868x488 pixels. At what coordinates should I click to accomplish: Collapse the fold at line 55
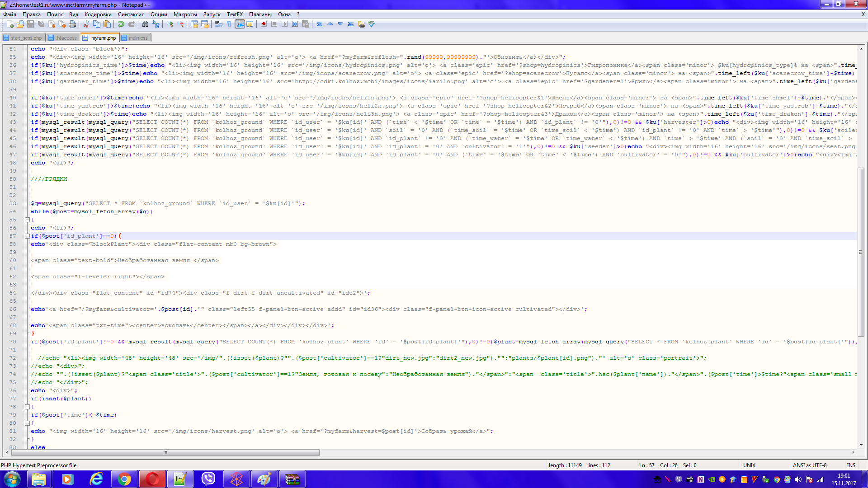[x=27, y=220]
